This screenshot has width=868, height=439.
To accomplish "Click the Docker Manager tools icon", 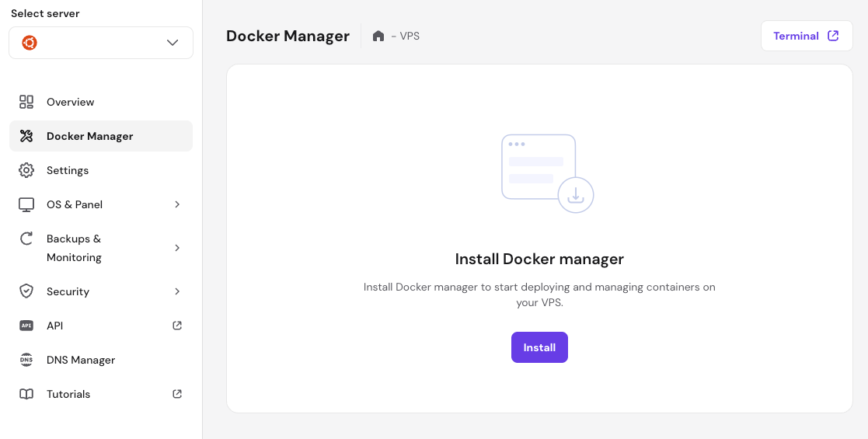I will (26, 136).
